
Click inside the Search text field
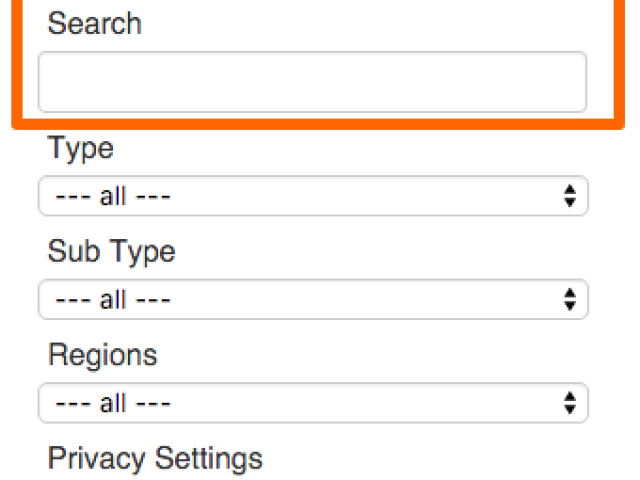[x=312, y=82]
